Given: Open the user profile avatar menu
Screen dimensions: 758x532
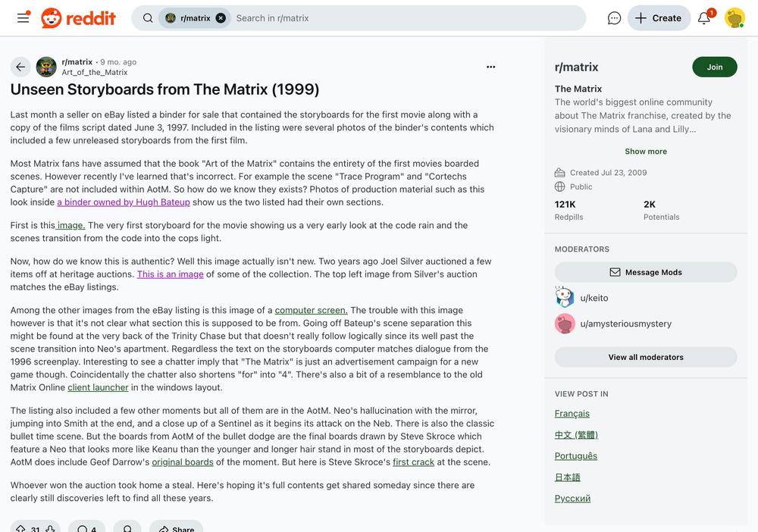Looking at the screenshot, I should click(734, 18).
